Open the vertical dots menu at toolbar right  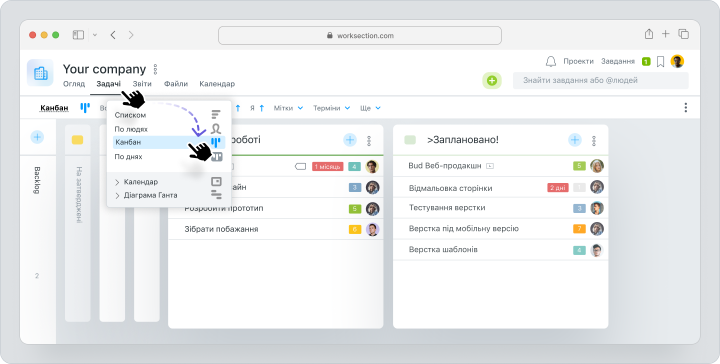(686, 107)
